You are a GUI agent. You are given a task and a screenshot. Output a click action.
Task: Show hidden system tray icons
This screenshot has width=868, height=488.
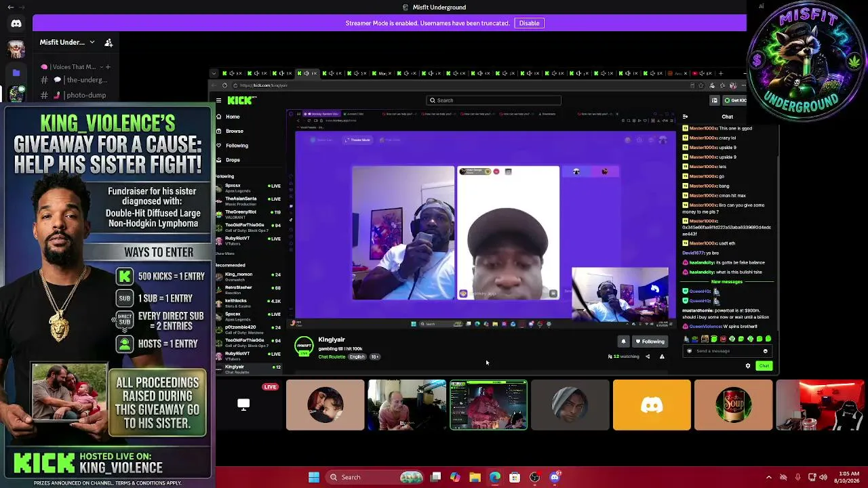pos(768,477)
